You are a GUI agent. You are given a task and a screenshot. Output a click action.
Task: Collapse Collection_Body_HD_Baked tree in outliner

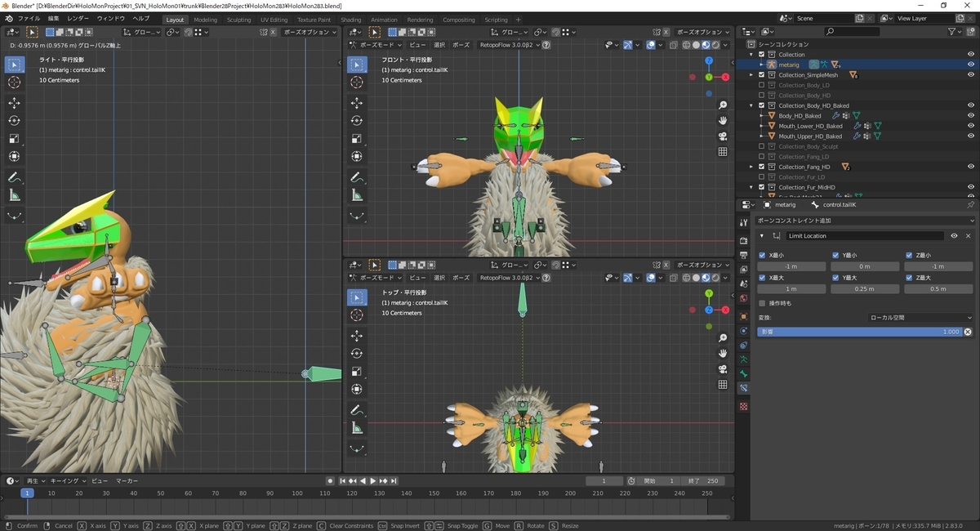[x=751, y=105]
